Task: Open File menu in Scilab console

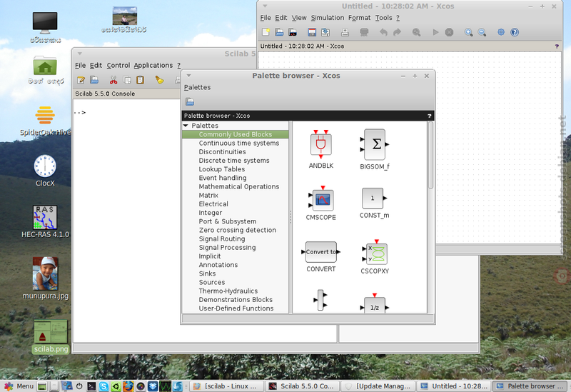Action: 80,65
